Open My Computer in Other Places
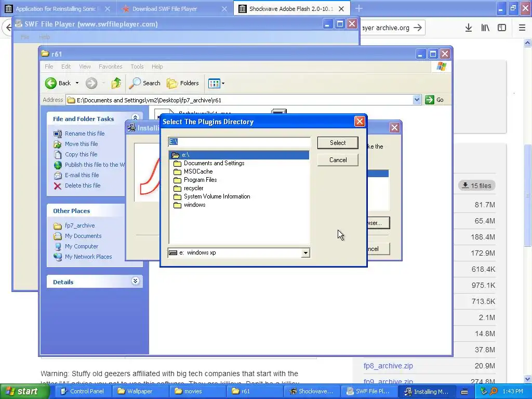This screenshot has width=532, height=399. (x=82, y=246)
